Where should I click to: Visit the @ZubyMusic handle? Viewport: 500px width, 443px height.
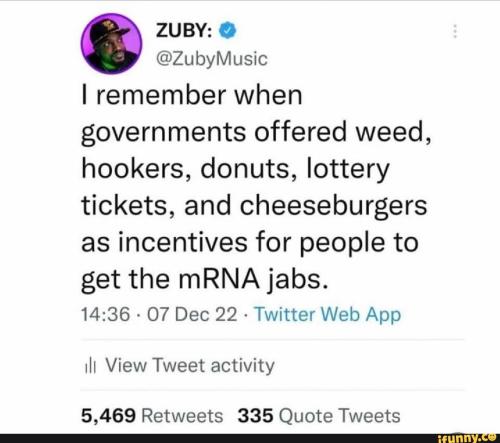pos(211,59)
